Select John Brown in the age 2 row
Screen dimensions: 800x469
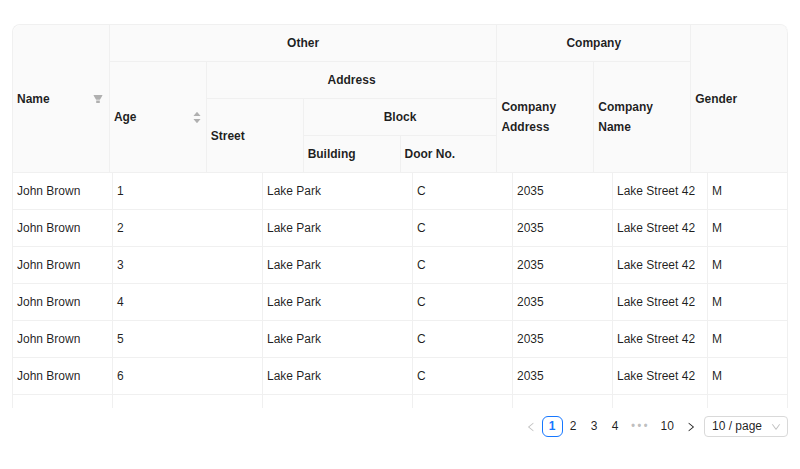click(x=48, y=228)
